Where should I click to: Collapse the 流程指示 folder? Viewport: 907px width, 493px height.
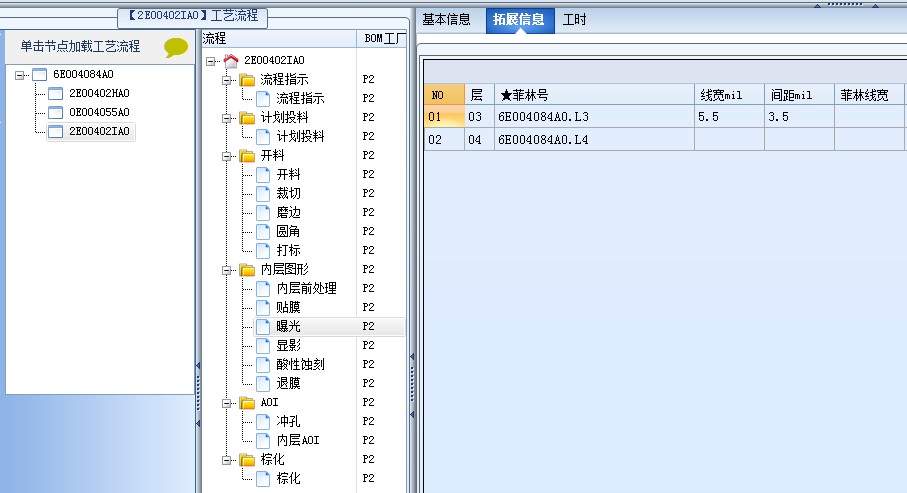tap(227, 80)
